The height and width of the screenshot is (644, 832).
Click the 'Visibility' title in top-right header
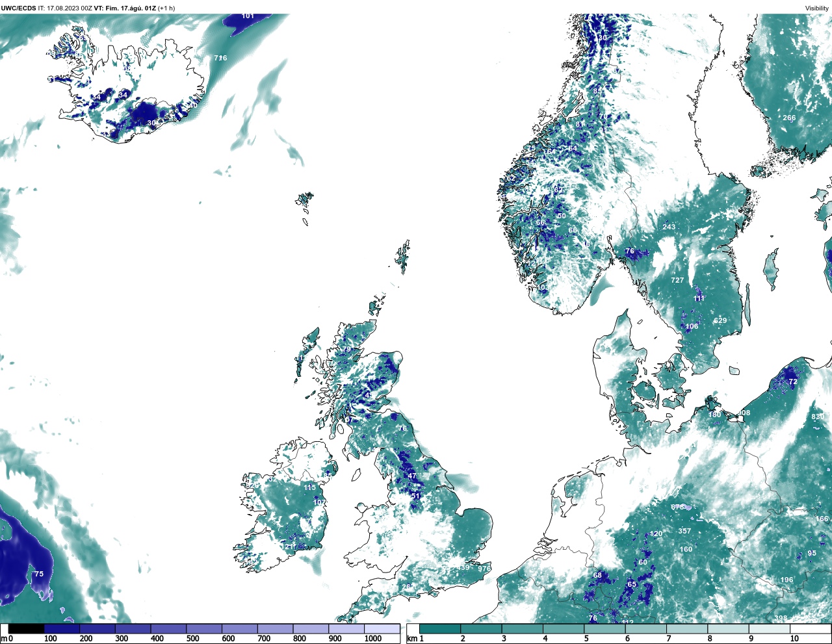coord(817,8)
